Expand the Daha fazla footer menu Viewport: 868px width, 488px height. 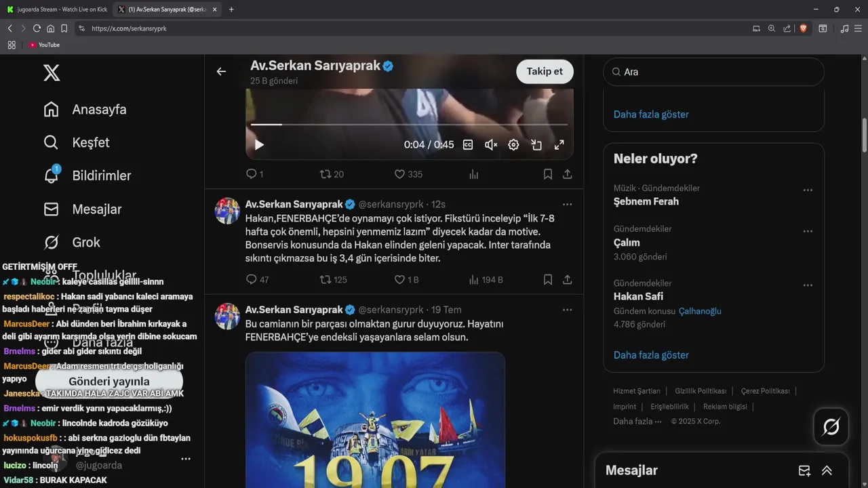(637, 421)
